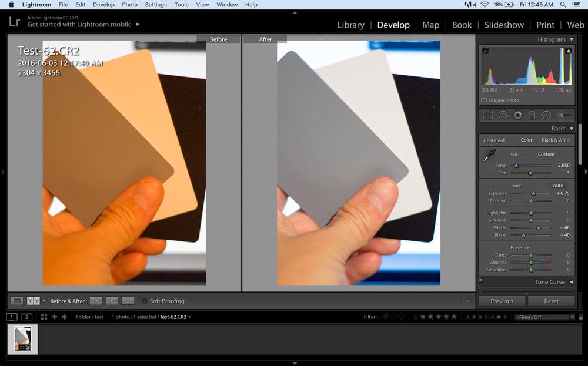The width and height of the screenshot is (588, 366).
Task: Activate the Graduated Filter tool
Action: coord(532,115)
